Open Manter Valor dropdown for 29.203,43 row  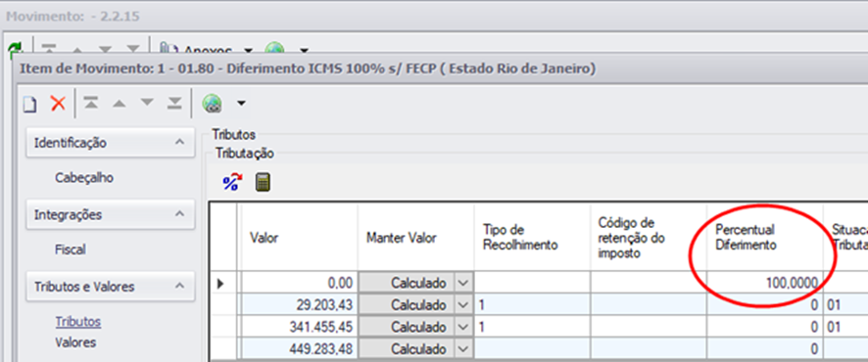point(463,305)
